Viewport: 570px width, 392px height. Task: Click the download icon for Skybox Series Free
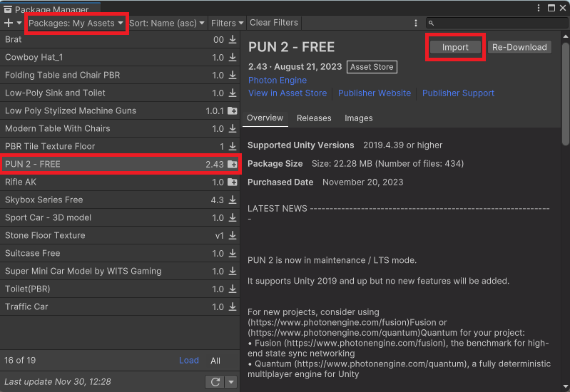(233, 200)
